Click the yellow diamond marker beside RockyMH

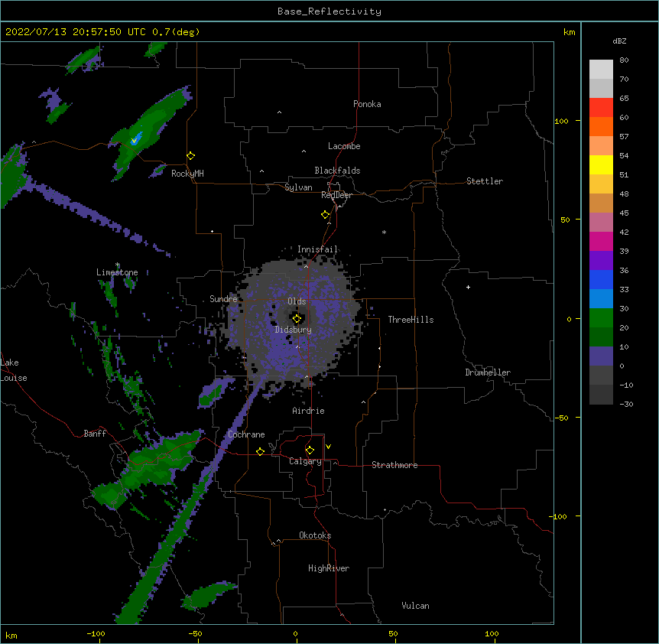point(191,155)
